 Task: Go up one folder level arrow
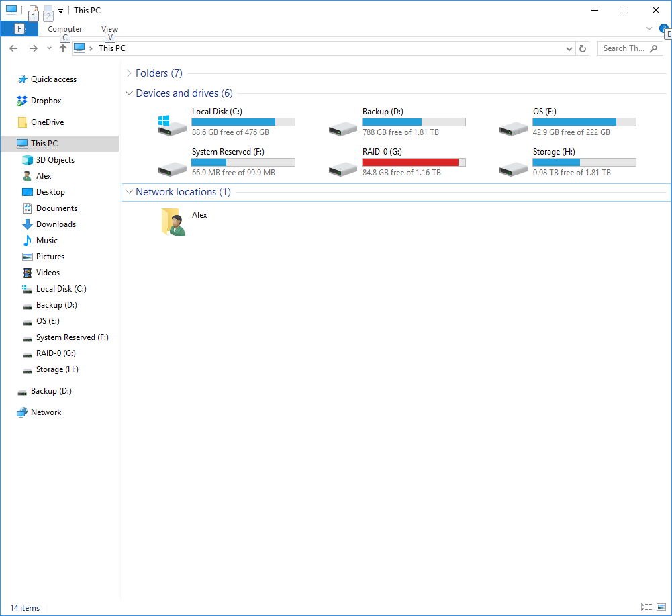63,48
